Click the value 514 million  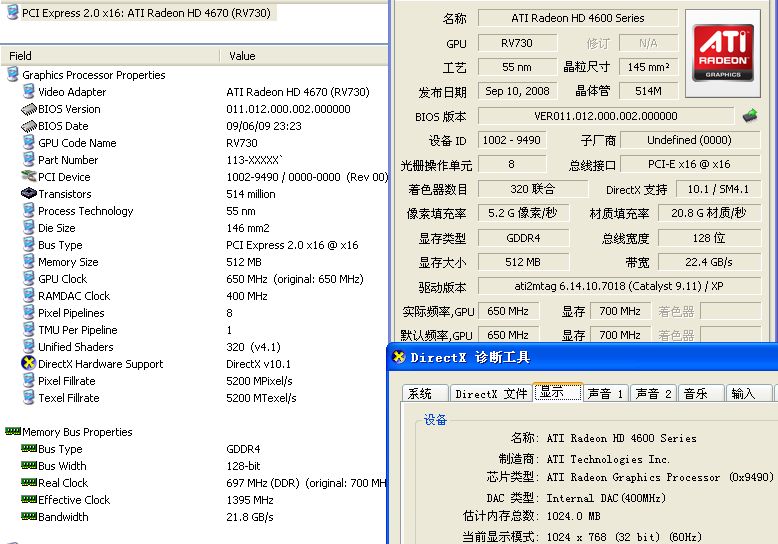tap(251, 194)
